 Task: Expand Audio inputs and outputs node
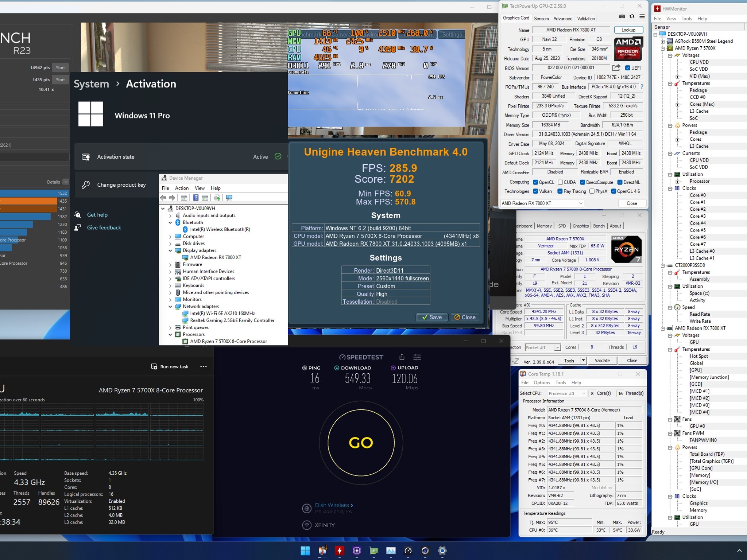tap(170, 215)
